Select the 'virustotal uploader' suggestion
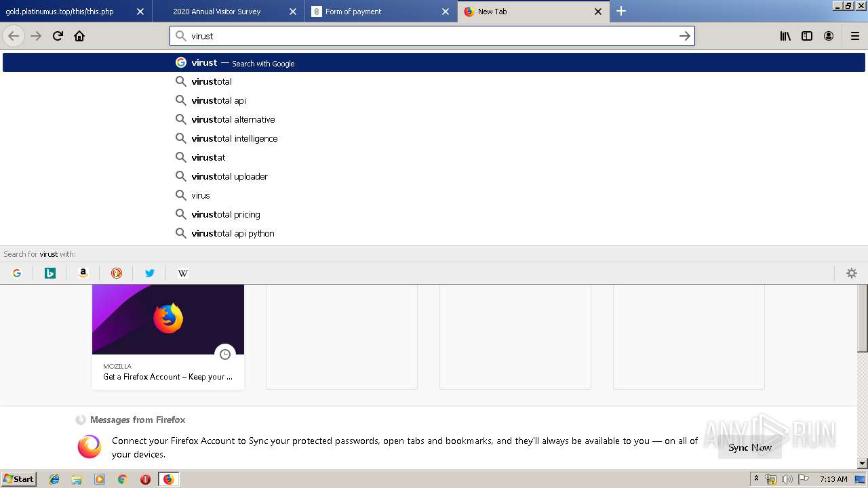This screenshot has width=868, height=488. tap(434, 176)
